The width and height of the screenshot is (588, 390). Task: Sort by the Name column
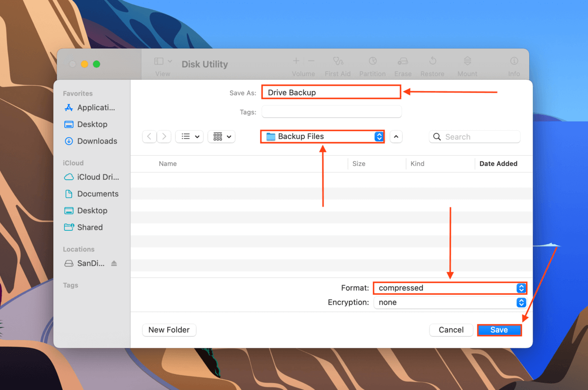pos(168,164)
